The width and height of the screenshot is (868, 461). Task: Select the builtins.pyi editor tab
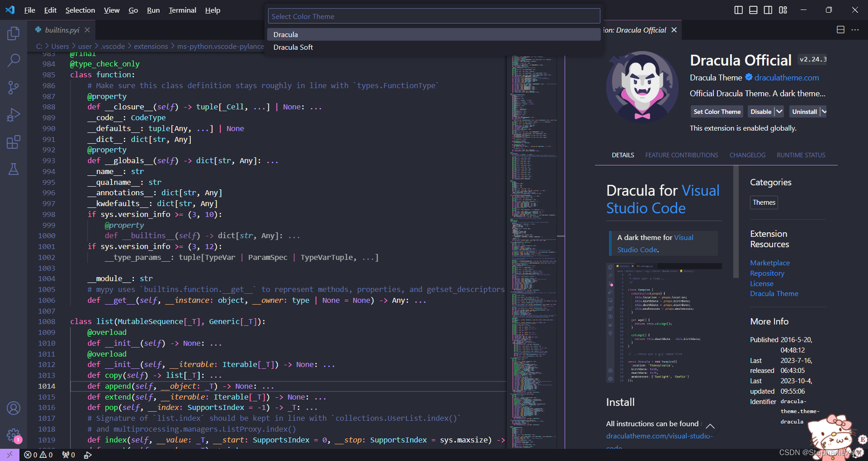pos(62,30)
